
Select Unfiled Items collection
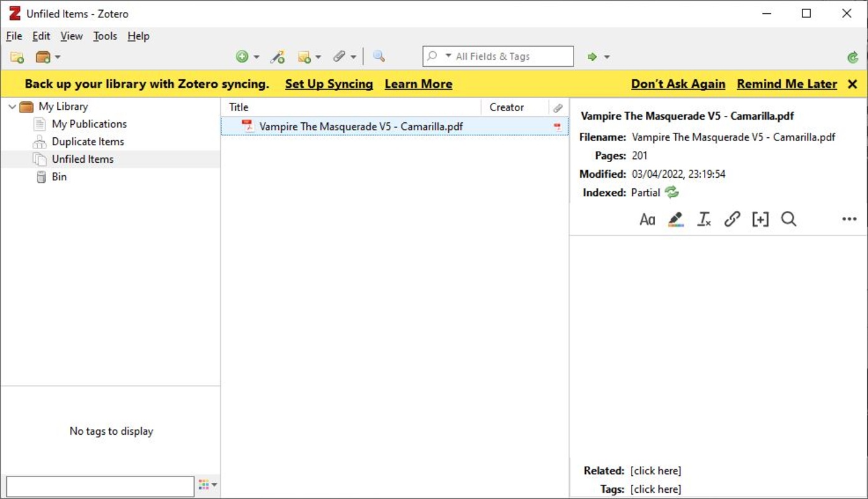pyautogui.click(x=82, y=159)
